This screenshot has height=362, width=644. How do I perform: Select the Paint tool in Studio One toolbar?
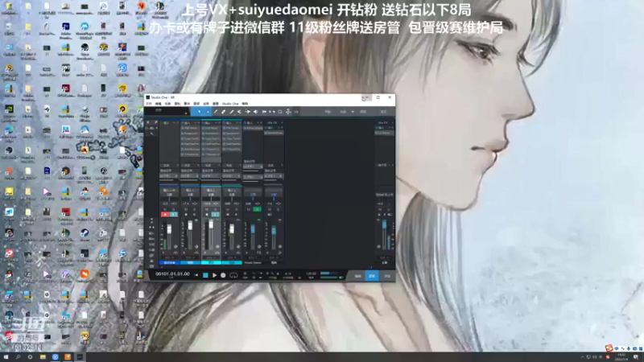click(232, 111)
